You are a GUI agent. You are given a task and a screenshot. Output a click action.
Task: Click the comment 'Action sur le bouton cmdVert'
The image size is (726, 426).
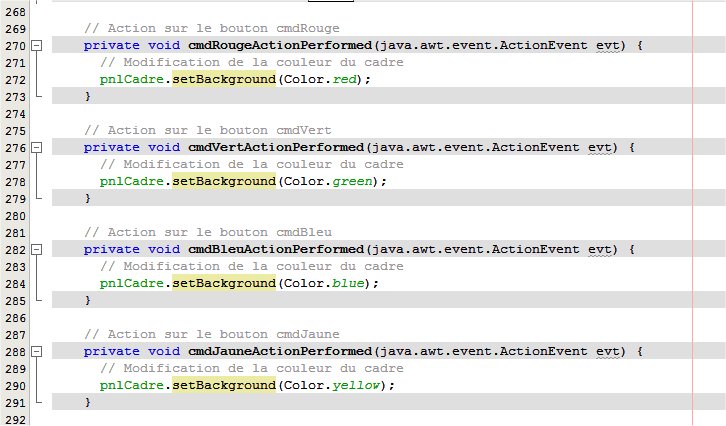point(208,130)
